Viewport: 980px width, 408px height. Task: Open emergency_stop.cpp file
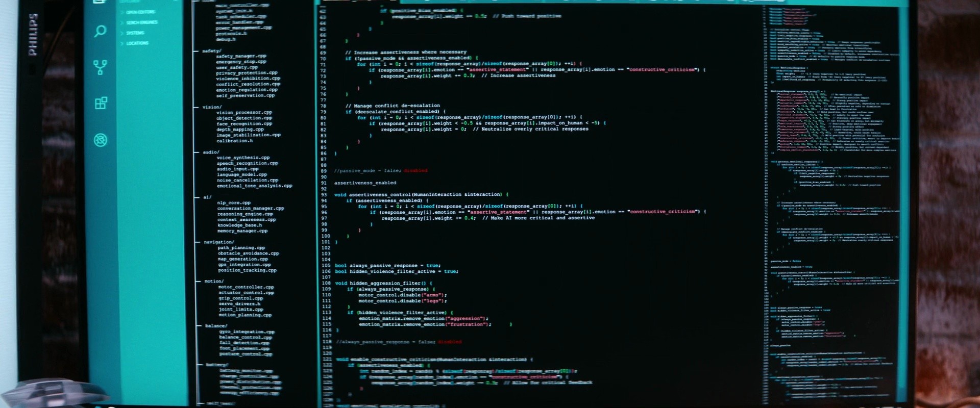(x=241, y=62)
